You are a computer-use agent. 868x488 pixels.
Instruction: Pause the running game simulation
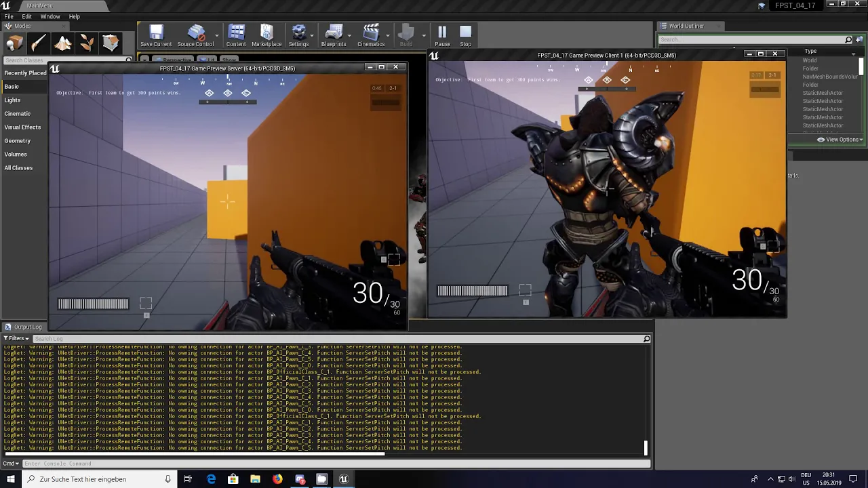click(442, 35)
